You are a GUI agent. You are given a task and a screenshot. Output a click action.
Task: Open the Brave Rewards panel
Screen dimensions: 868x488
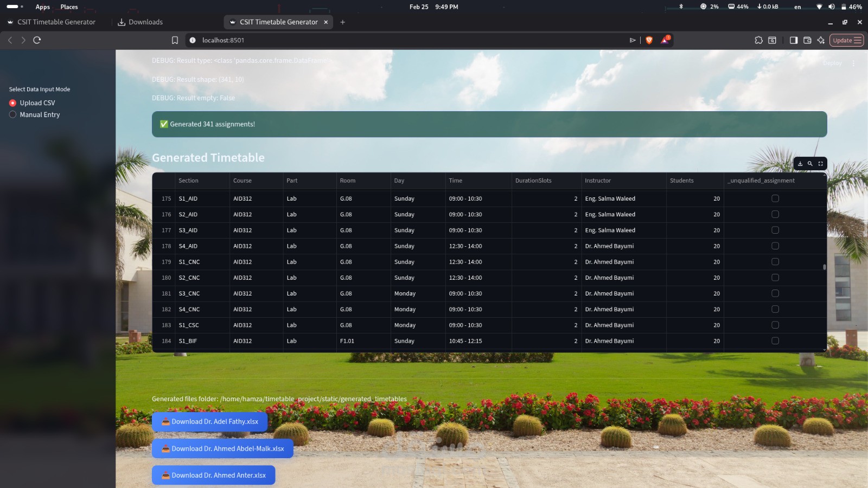click(665, 40)
